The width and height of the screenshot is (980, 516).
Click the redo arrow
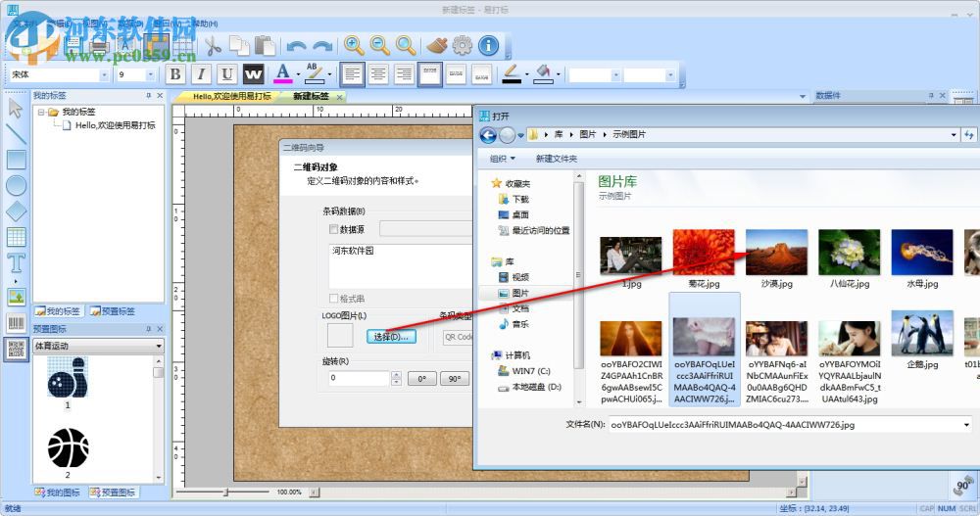[322, 46]
